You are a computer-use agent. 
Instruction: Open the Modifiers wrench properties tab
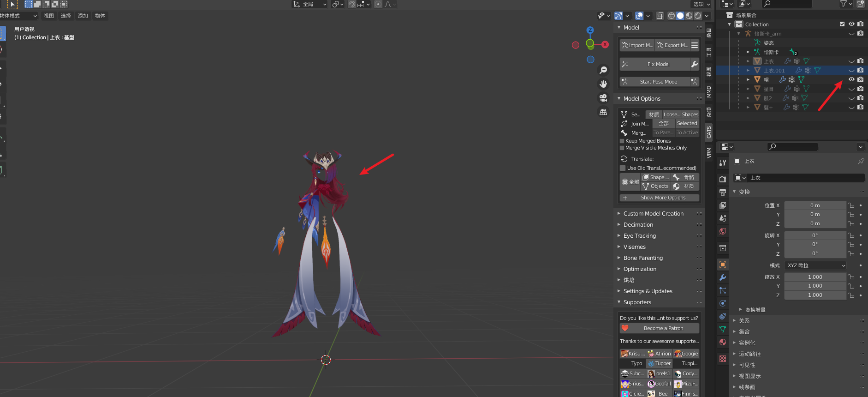pyautogui.click(x=723, y=277)
